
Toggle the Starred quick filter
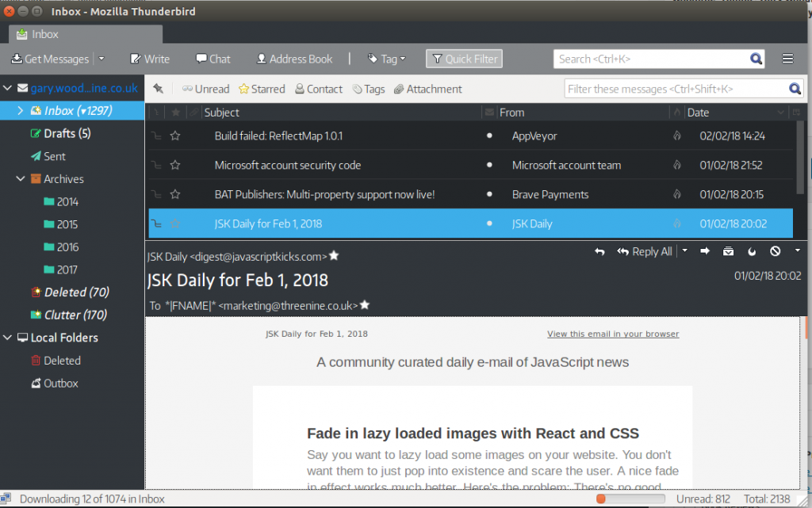(262, 89)
